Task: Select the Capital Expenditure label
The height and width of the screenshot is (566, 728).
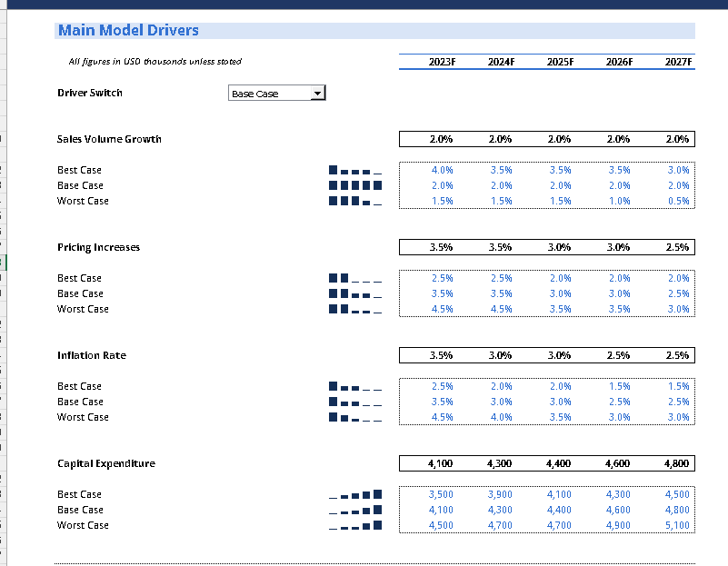Action: point(105,463)
